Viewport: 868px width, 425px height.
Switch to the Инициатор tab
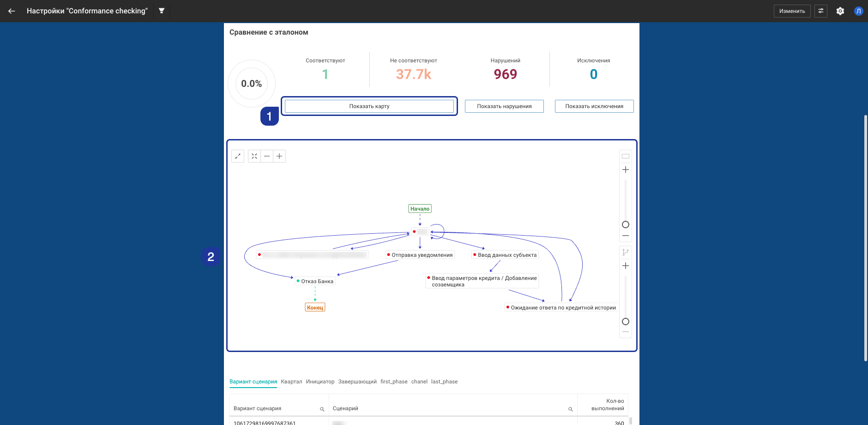pyautogui.click(x=320, y=382)
